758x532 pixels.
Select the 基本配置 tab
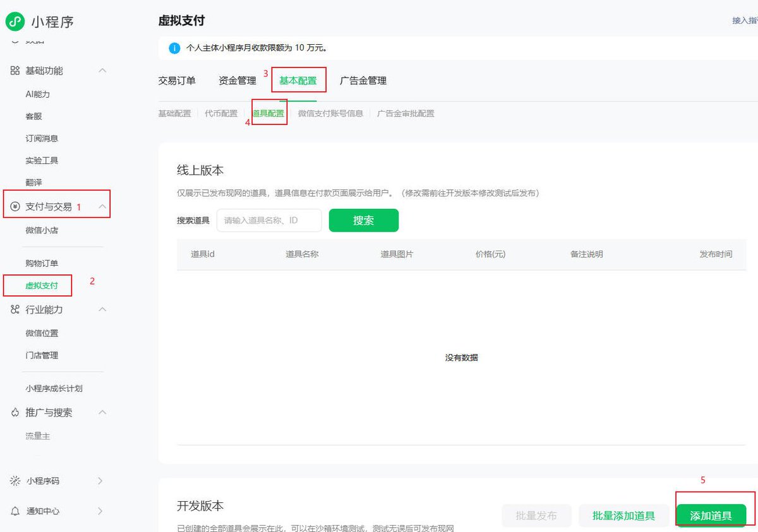coord(298,81)
